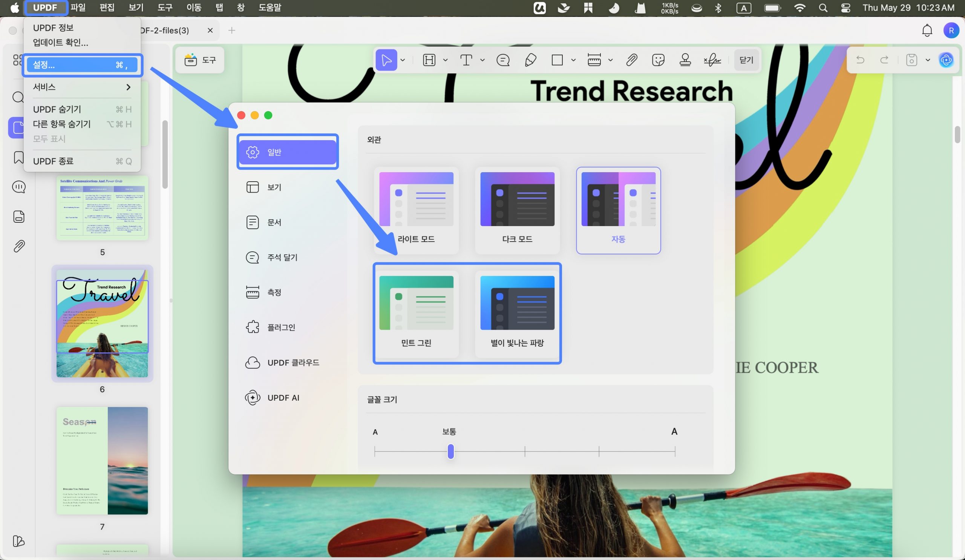Open the 파일 menu in menu bar
The height and width of the screenshot is (560, 965).
coord(78,8)
